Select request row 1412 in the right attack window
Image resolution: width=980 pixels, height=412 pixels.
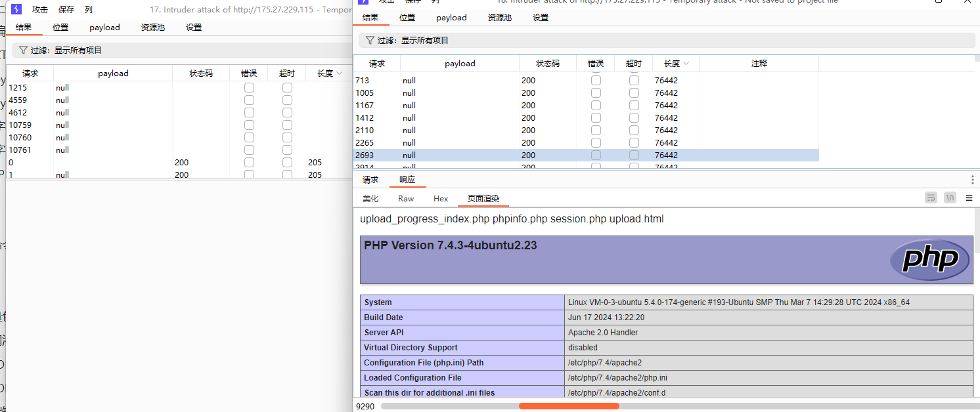(x=586, y=117)
